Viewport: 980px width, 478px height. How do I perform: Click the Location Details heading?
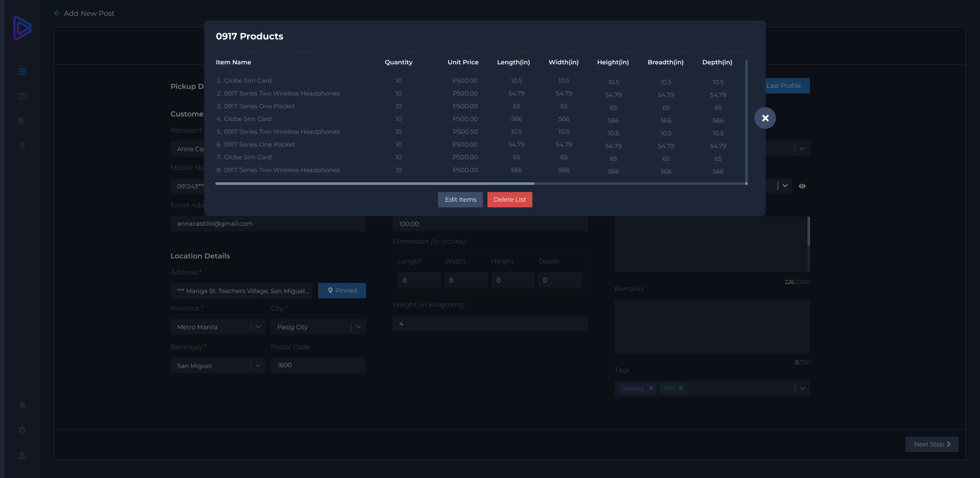coord(200,256)
